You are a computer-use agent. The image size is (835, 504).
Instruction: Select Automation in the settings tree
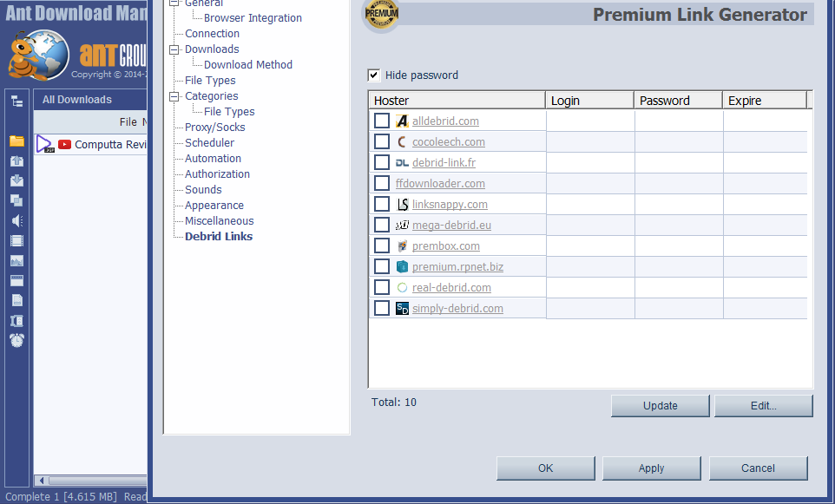point(213,159)
